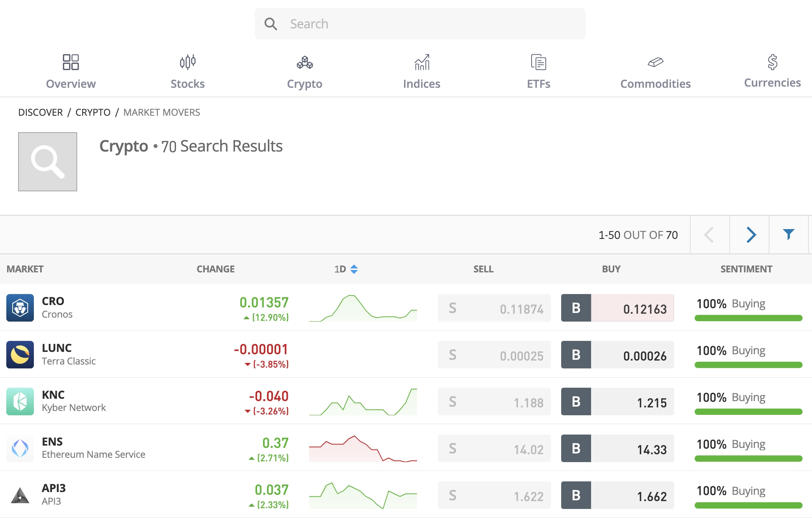Open the Crypto tab
Screen dimensions: 812x518
click(304, 72)
